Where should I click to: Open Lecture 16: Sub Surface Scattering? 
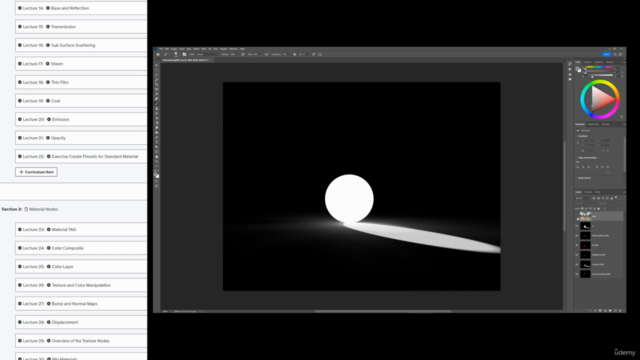81,45
